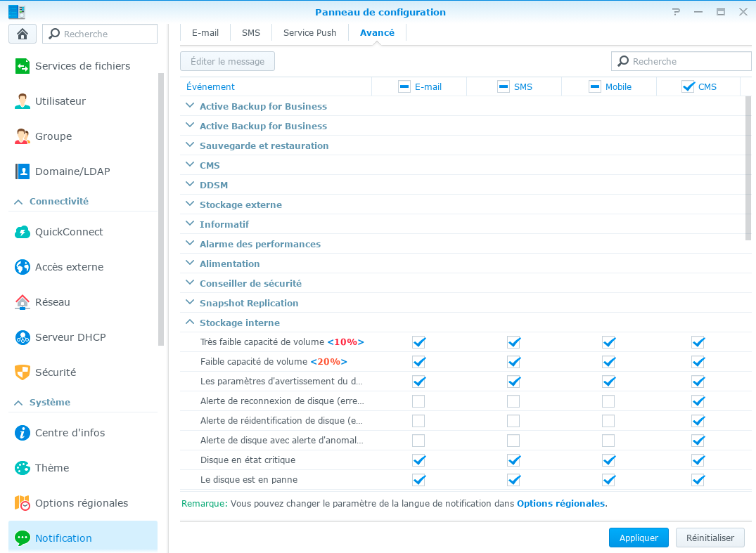Viewport: 756px width, 553px height.
Task: Switch to the Service Push tab
Action: pyautogui.click(x=309, y=33)
